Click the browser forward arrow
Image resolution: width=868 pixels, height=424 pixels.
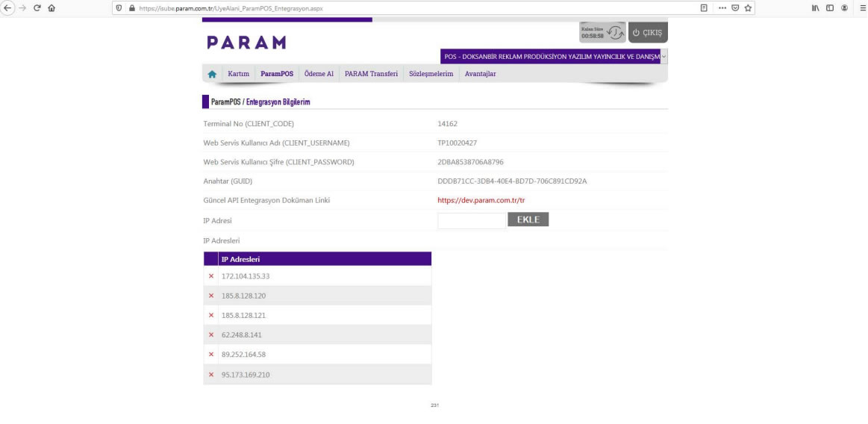(x=22, y=8)
